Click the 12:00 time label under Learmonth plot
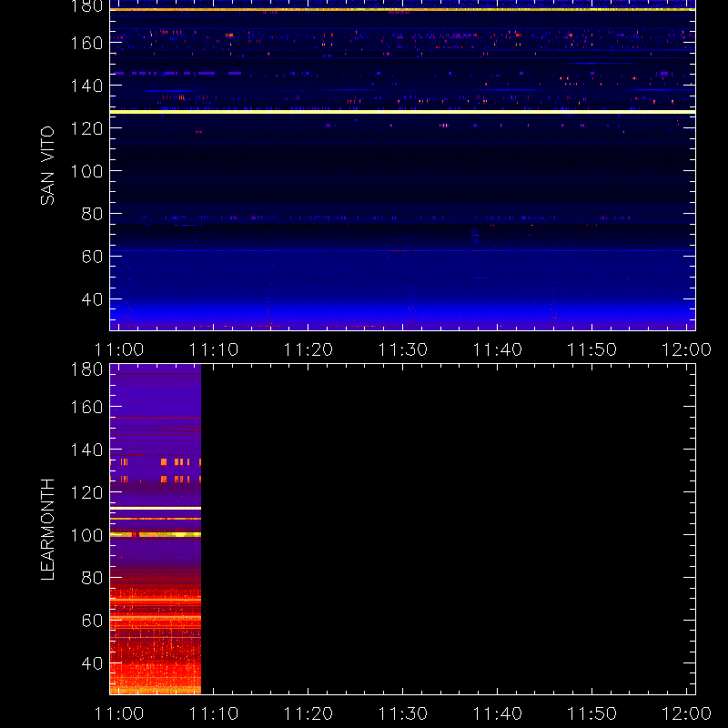Screen dimensions: 728x728 [x=686, y=713]
